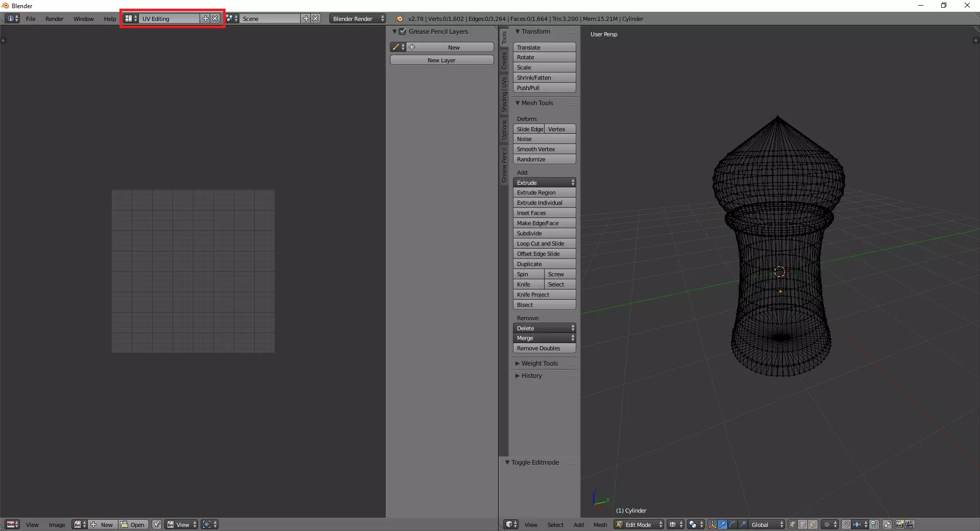Toggle the Grease Pencil Layers checkbox
Screen dimensions: 980x531
tap(403, 32)
